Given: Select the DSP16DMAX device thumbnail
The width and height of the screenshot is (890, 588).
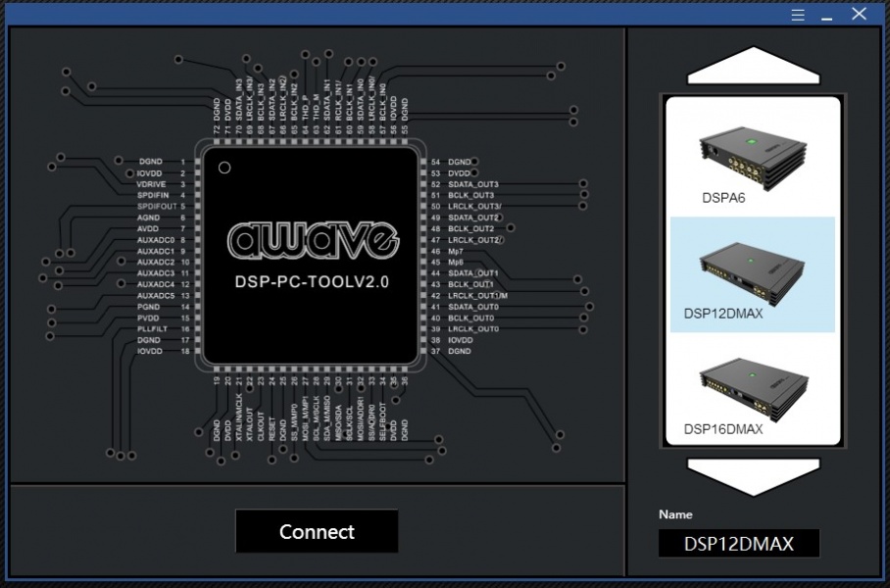Looking at the screenshot, I should (x=753, y=389).
